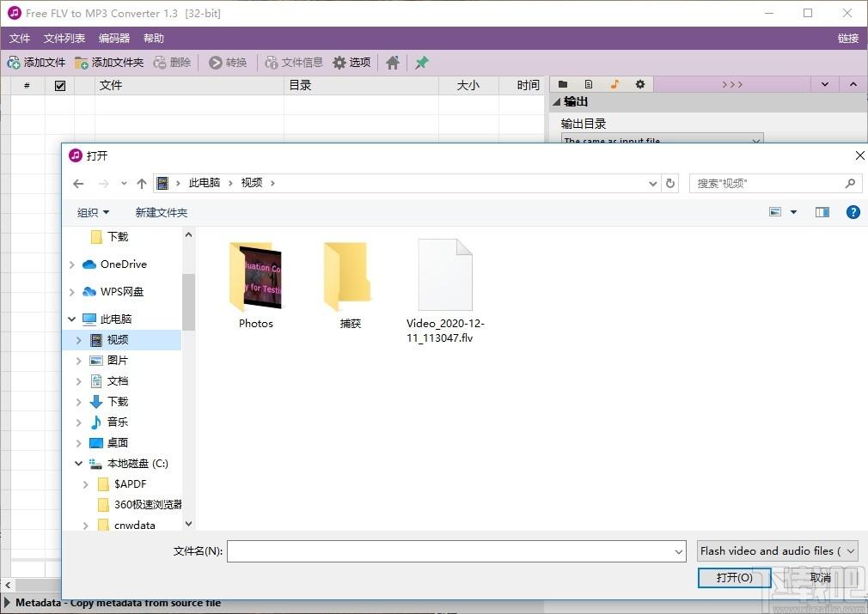
Task: Select the $APDF folder in the tree
Action: (x=130, y=484)
